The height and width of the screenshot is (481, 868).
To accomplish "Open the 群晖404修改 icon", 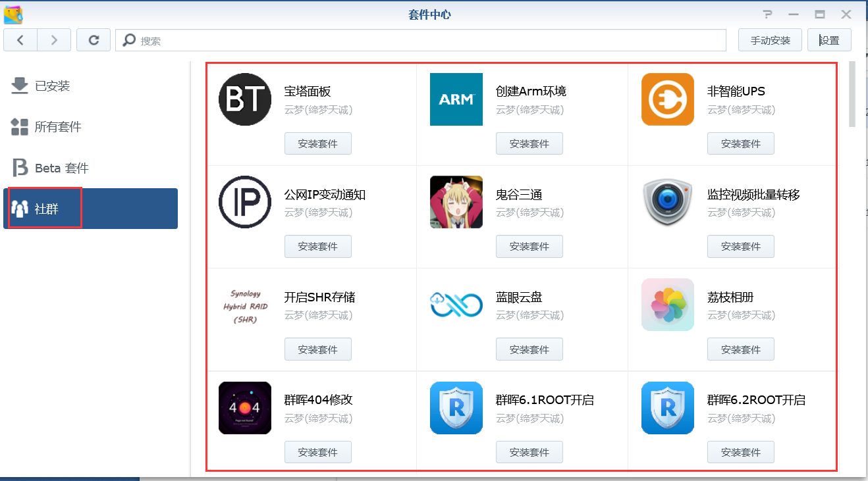I will 244,408.
